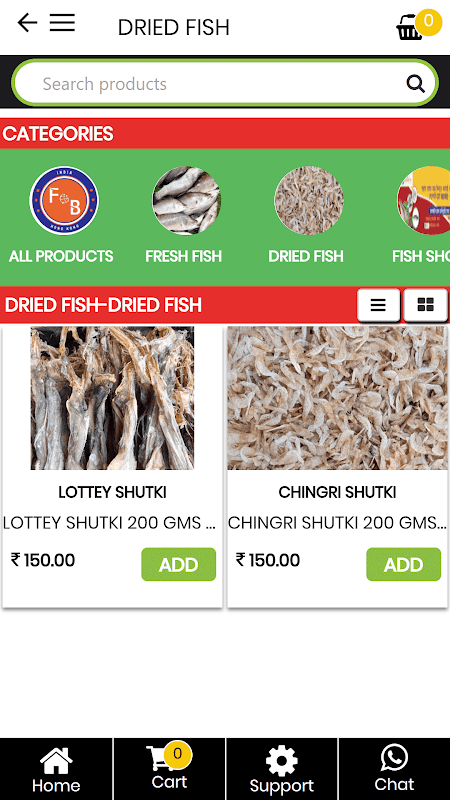Open Chingri Shutki 200 GMS description
Screen dimensions: 450x800
tap(337, 523)
